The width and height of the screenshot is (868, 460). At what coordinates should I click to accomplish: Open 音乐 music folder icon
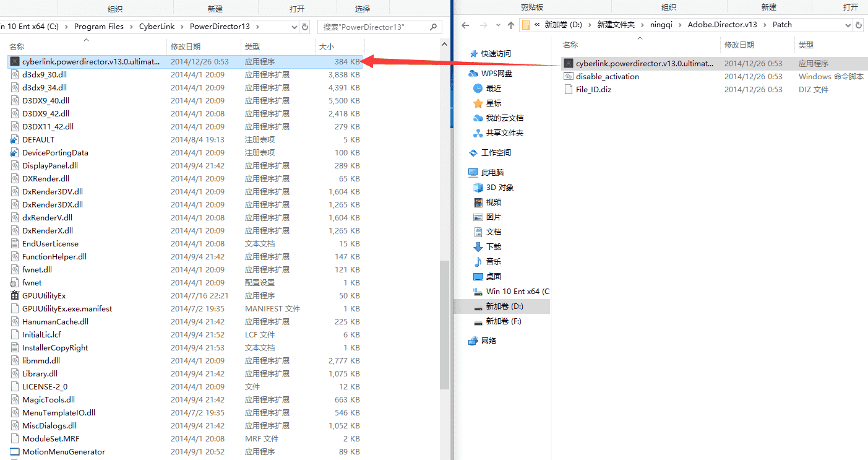click(478, 262)
